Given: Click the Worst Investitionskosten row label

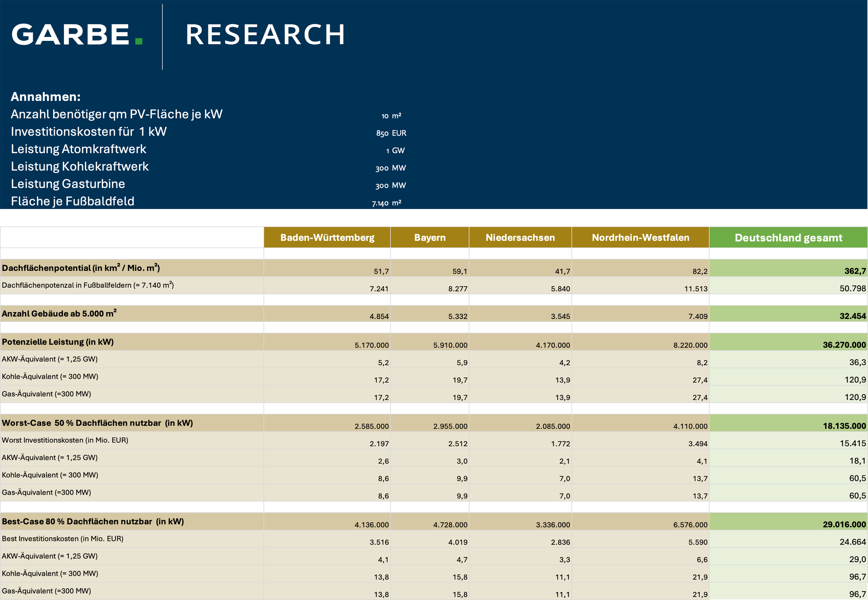Looking at the screenshot, I should point(65,440).
